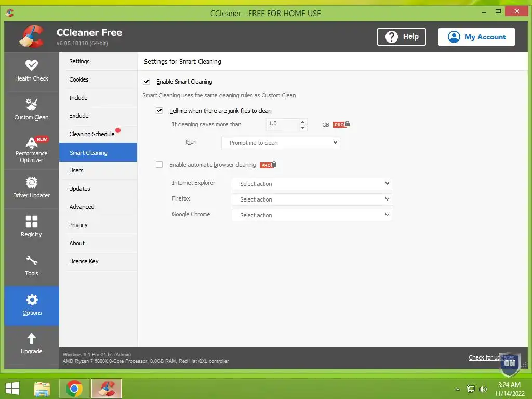Open Google Chrome from taskbar
Image resolution: width=532 pixels, height=399 pixels.
pos(74,389)
